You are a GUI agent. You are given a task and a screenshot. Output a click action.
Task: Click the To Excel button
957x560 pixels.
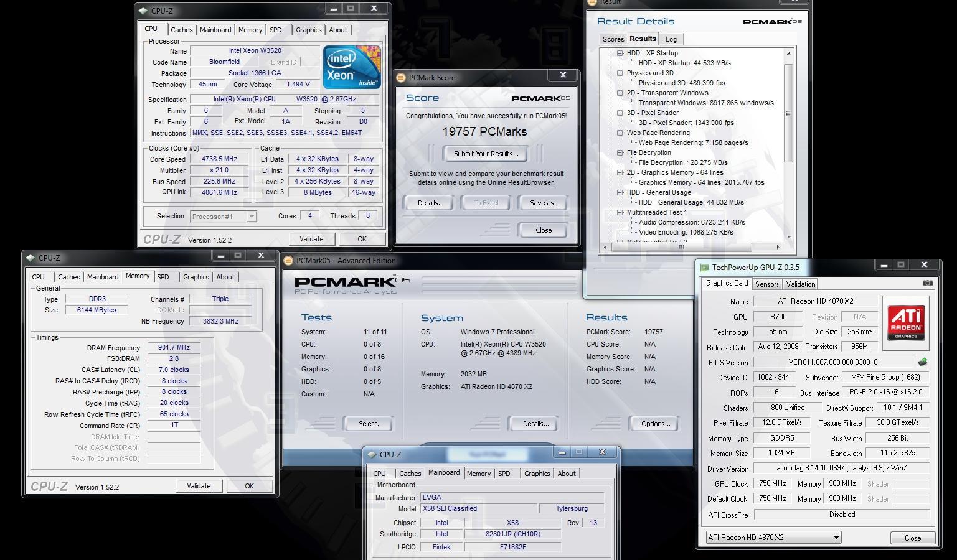pos(486,203)
